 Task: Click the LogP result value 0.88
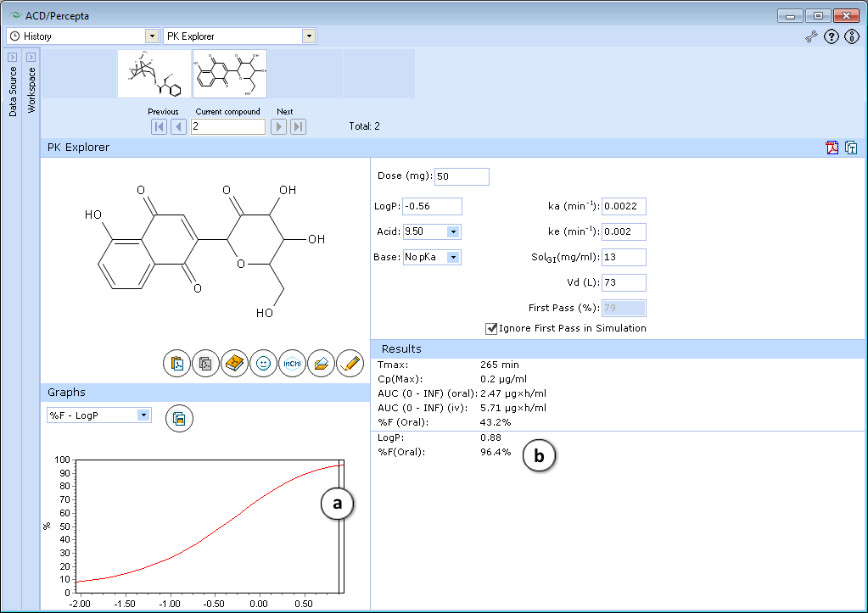pos(490,437)
